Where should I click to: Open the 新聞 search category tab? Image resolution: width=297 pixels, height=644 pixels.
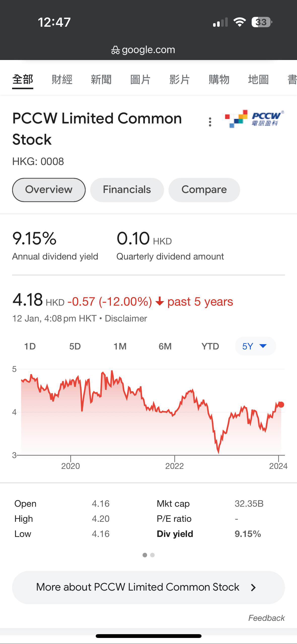[101, 80]
